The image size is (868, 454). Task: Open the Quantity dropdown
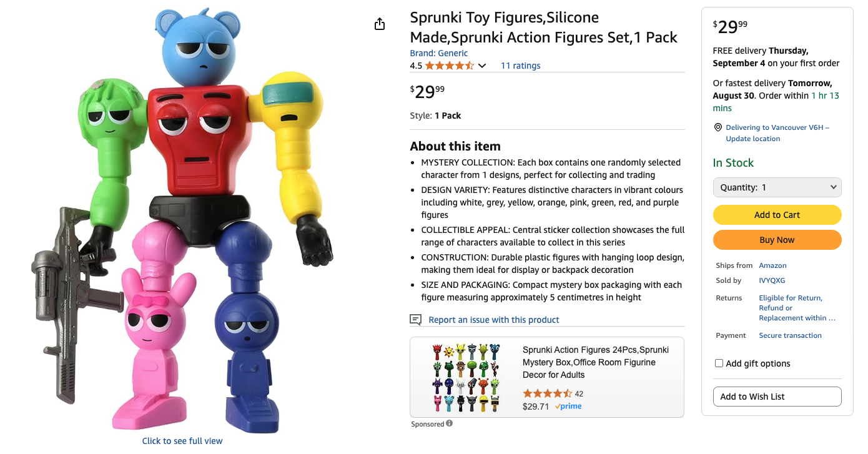click(777, 187)
